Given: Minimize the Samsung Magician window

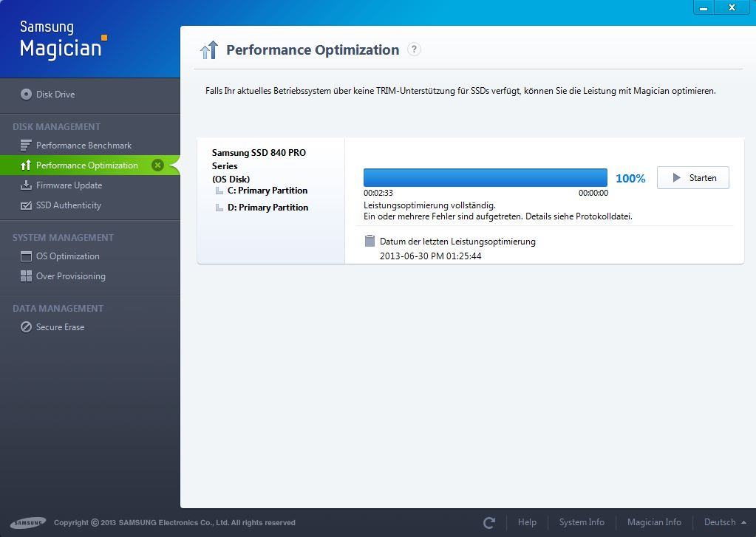Looking at the screenshot, I should (x=704, y=7).
